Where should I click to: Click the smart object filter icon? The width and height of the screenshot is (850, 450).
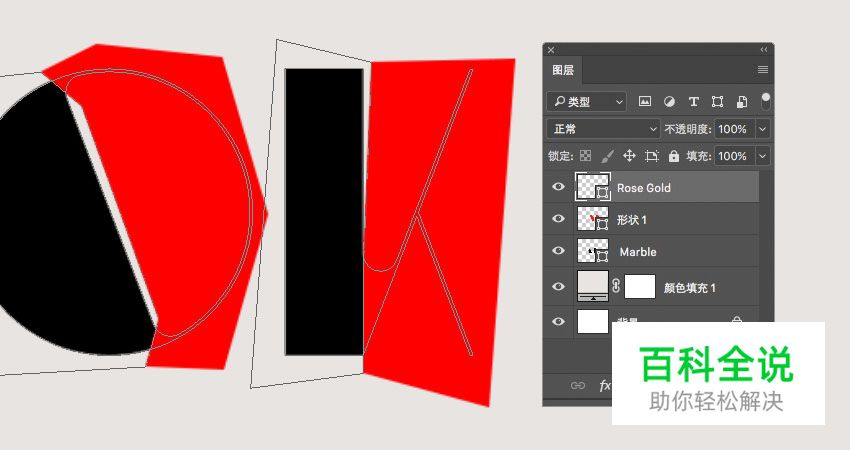pyautogui.click(x=742, y=102)
